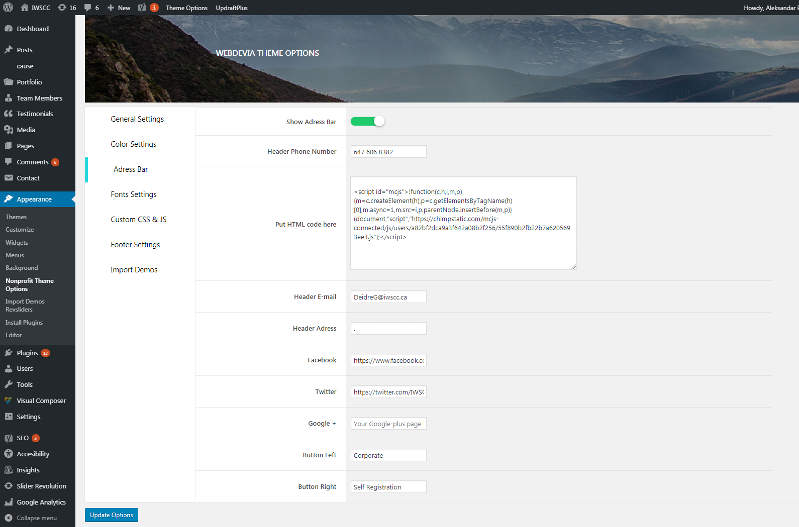Open Widgets submenu link
Image resolution: width=799 pixels, height=527 pixels.
pyautogui.click(x=16, y=243)
